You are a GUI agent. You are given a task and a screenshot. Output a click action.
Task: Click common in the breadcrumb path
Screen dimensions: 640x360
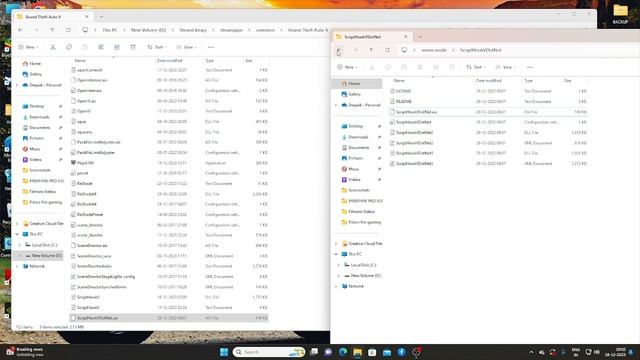[265, 30]
